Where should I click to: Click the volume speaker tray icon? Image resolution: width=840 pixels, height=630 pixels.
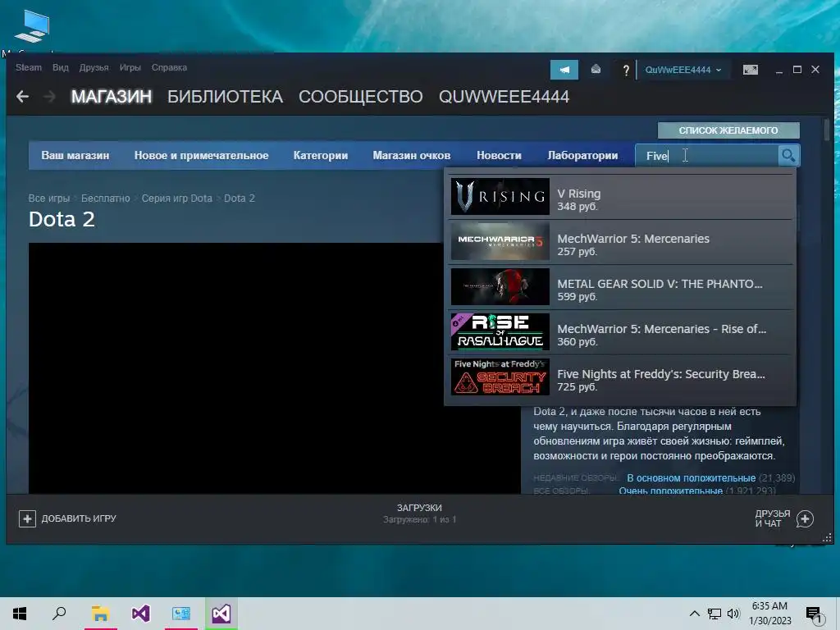(733, 614)
